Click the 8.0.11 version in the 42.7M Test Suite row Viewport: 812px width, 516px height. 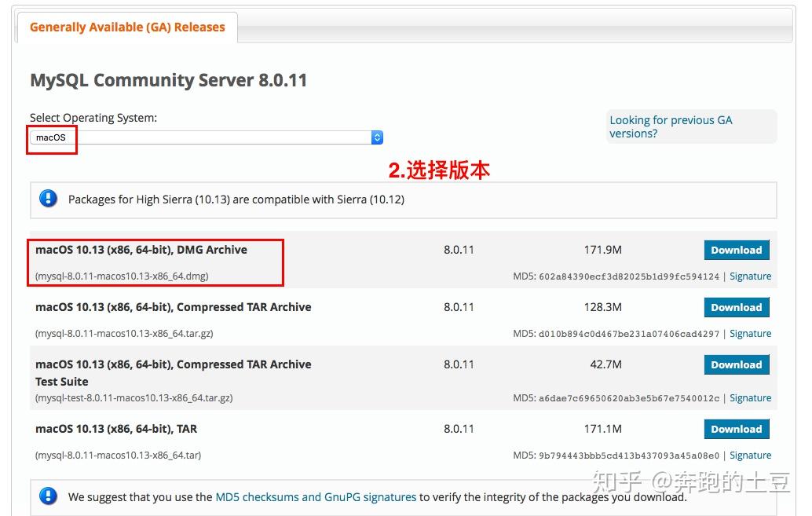459,364
